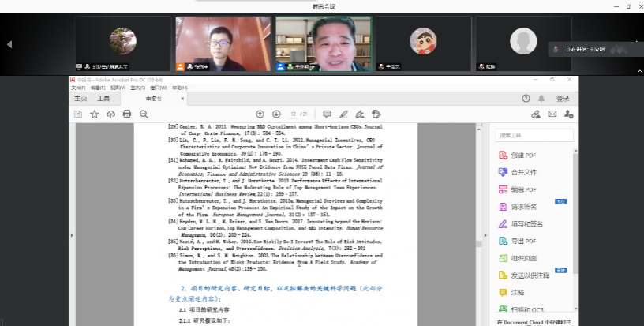Image resolution: width=644 pixels, height=326 pixels.
Task: Switch to the 主页 tab
Action: (80, 99)
